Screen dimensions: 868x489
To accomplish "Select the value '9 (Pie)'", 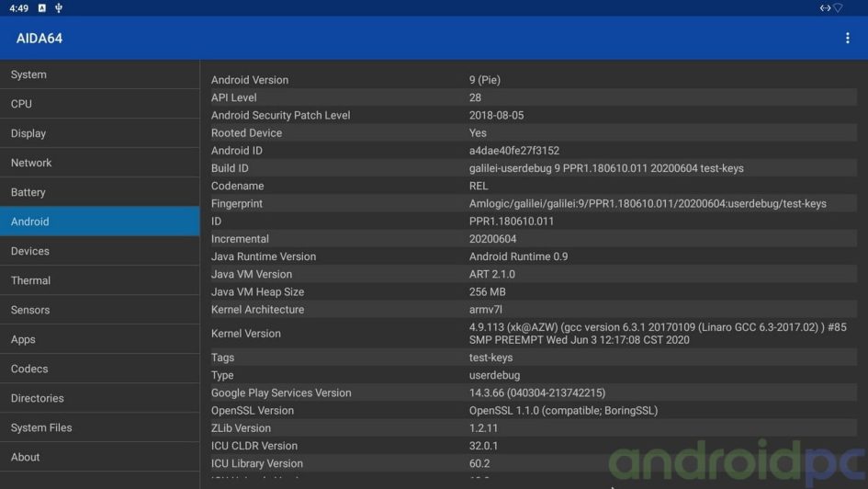I will point(484,80).
